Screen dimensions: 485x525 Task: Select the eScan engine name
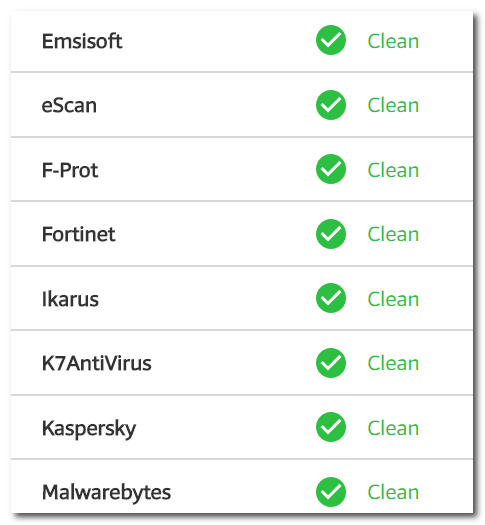pyautogui.click(x=69, y=105)
